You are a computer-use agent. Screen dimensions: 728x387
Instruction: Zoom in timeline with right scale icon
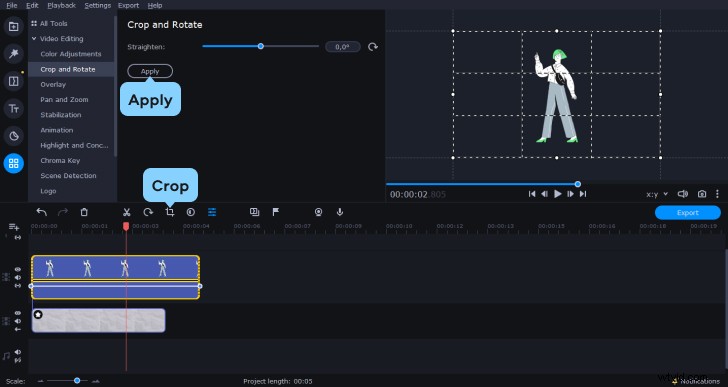[x=95, y=381]
